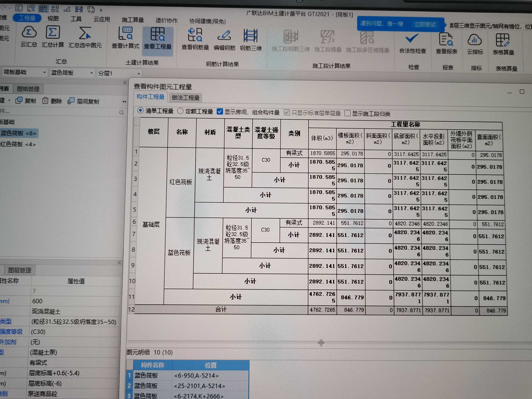The height and width of the screenshot is (399, 532).
Task: Click 泵送商品砼 property value
Action: click(x=42, y=394)
